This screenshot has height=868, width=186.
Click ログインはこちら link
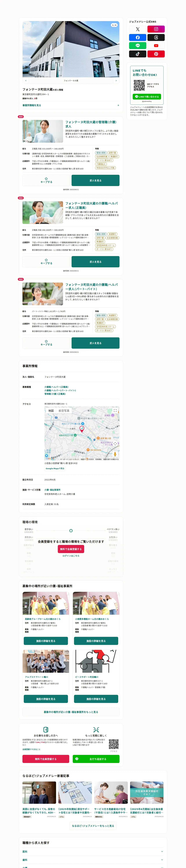pos(71,556)
